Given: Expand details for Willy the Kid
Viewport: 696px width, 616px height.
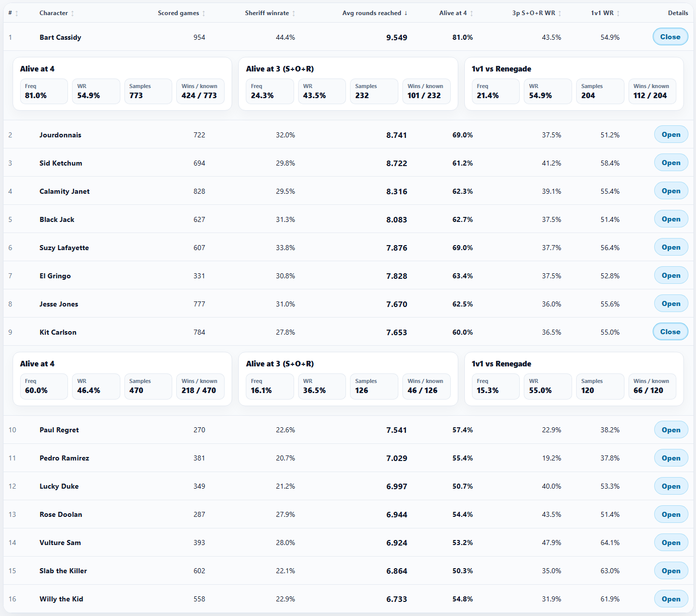Looking at the screenshot, I should click(x=671, y=599).
